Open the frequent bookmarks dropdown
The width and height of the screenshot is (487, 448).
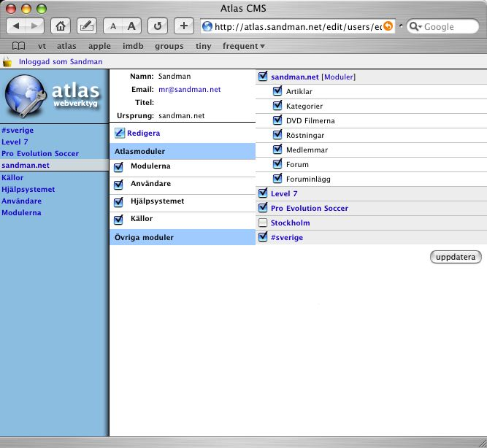click(243, 46)
